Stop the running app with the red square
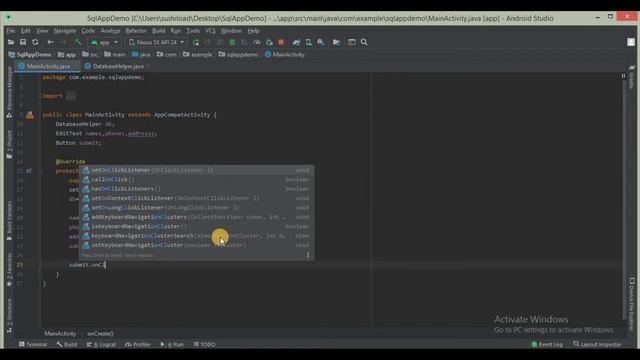The width and height of the screenshot is (640, 360). tap(281, 42)
